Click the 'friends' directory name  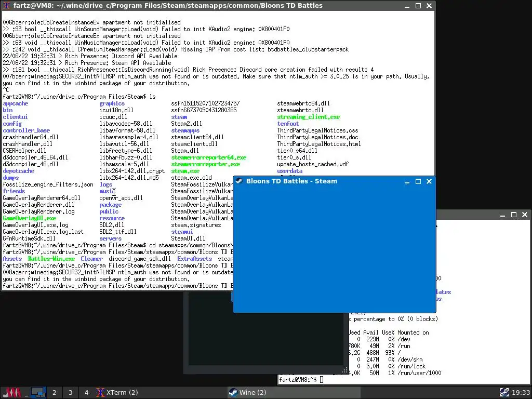coord(14,191)
